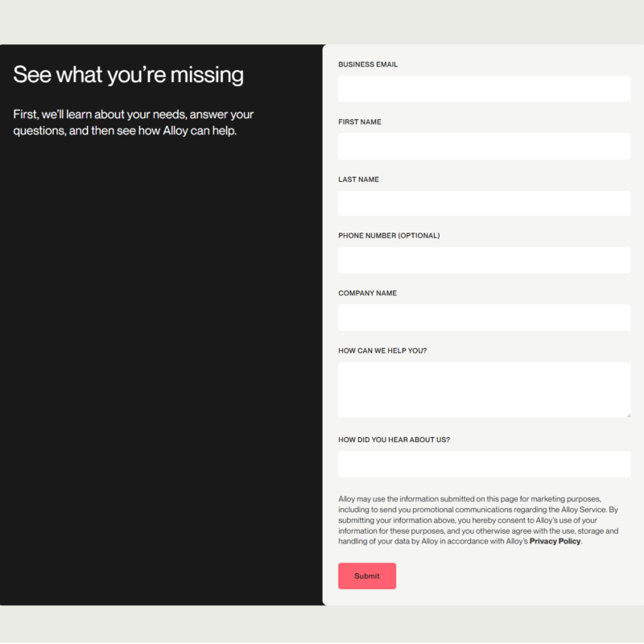644x644 pixels.
Task: Open the Privacy Policy link
Action: (555, 542)
